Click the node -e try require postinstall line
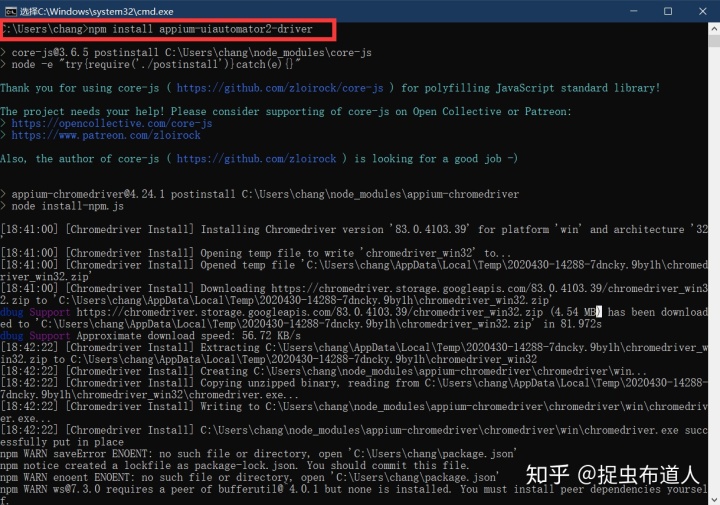Viewport: 720px width, 505px height. coord(151,64)
